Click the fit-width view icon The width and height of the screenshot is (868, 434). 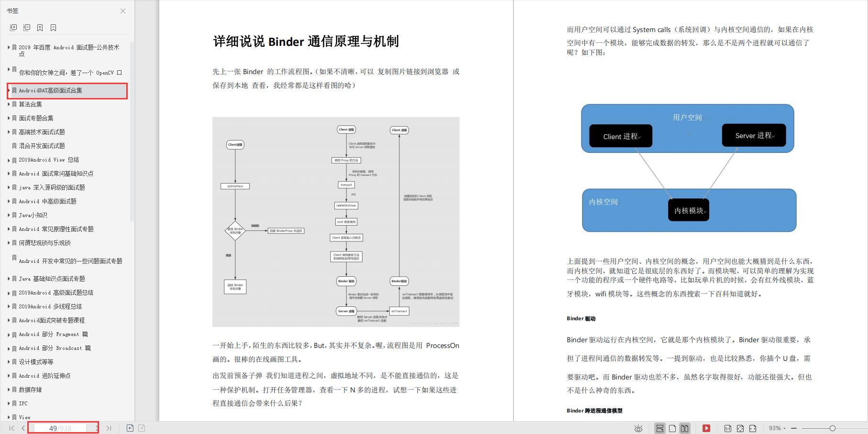tap(753, 428)
